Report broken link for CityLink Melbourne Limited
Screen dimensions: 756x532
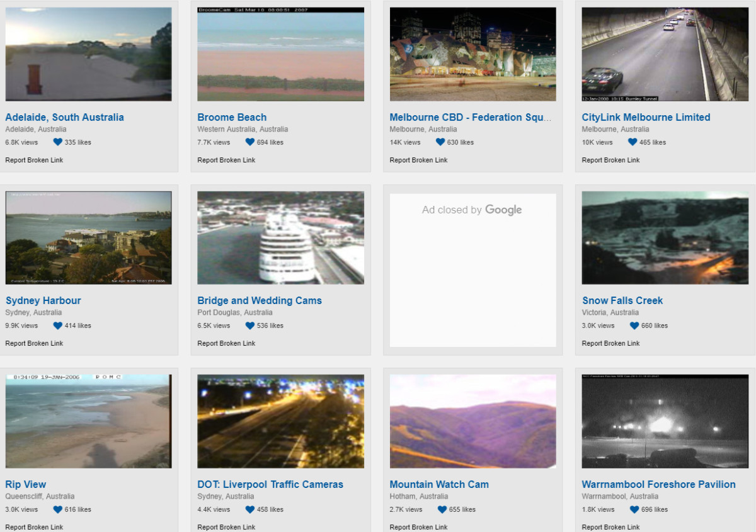point(610,160)
